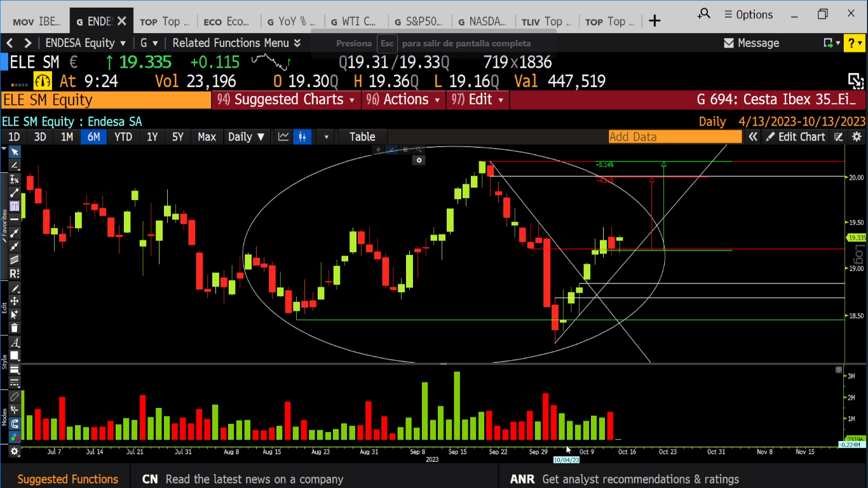Go back with the left arrow
This screenshot has height=488, width=868.
click(x=10, y=43)
